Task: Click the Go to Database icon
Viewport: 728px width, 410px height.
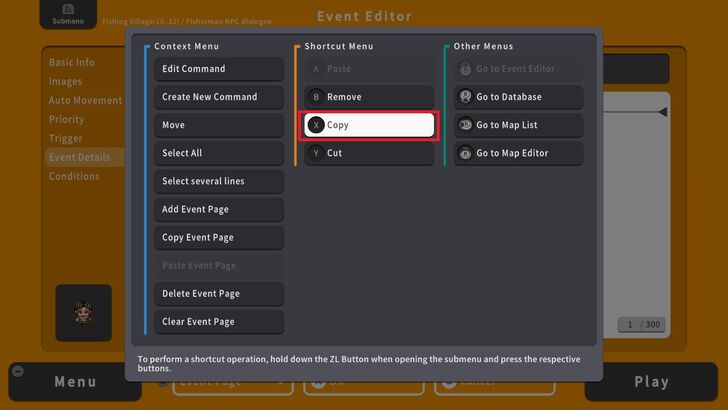Action: point(465,97)
